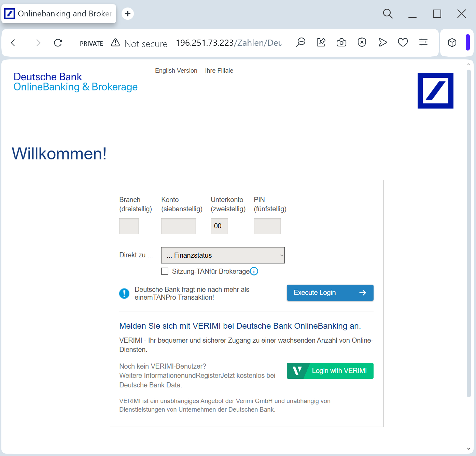Click the 'Not secure' site warning indicator
This screenshot has width=476, height=456.
click(x=139, y=43)
